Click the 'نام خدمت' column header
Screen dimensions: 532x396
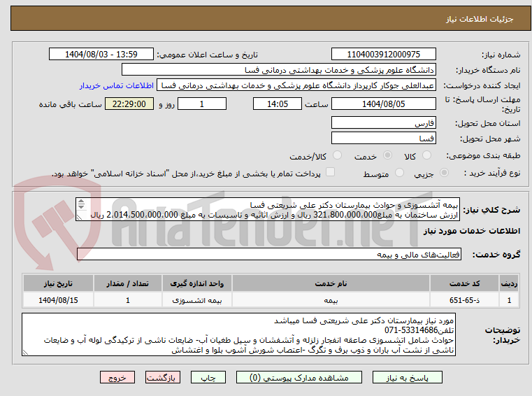coord(331,283)
